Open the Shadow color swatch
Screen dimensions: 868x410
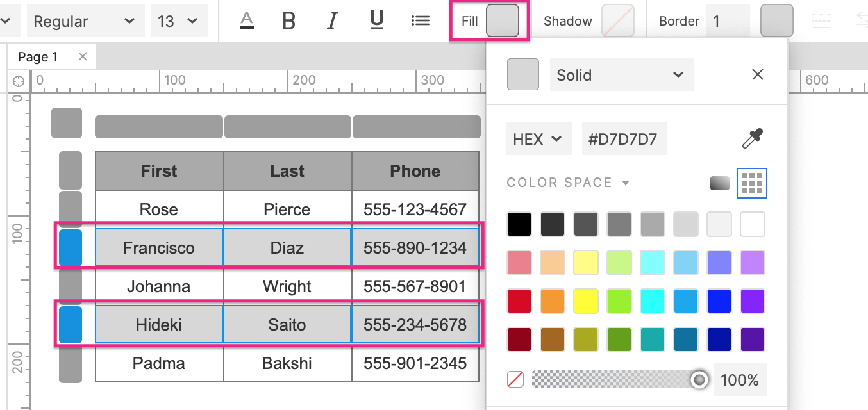pos(617,21)
